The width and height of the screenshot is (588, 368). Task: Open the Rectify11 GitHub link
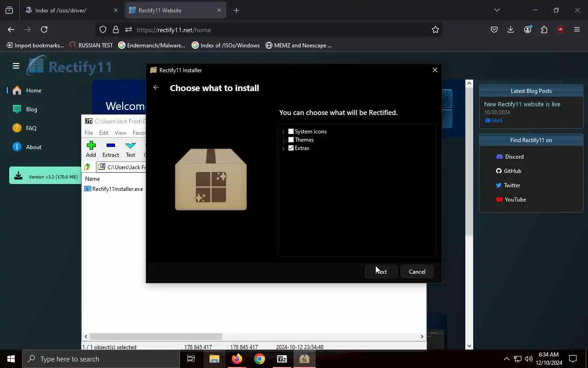click(509, 171)
